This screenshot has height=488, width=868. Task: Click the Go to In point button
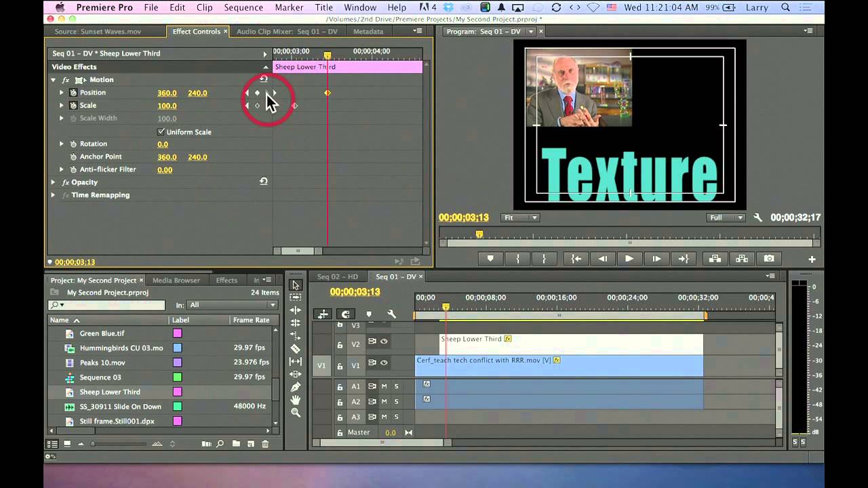click(576, 259)
